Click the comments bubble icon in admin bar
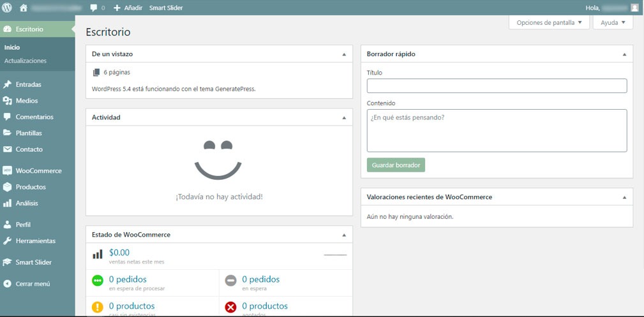The image size is (644, 317). click(94, 8)
